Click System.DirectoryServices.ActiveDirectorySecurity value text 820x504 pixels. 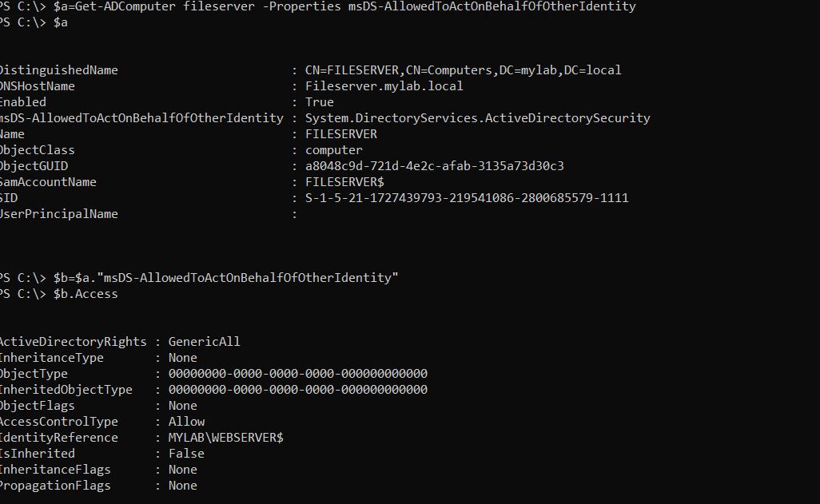[x=477, y=118]
